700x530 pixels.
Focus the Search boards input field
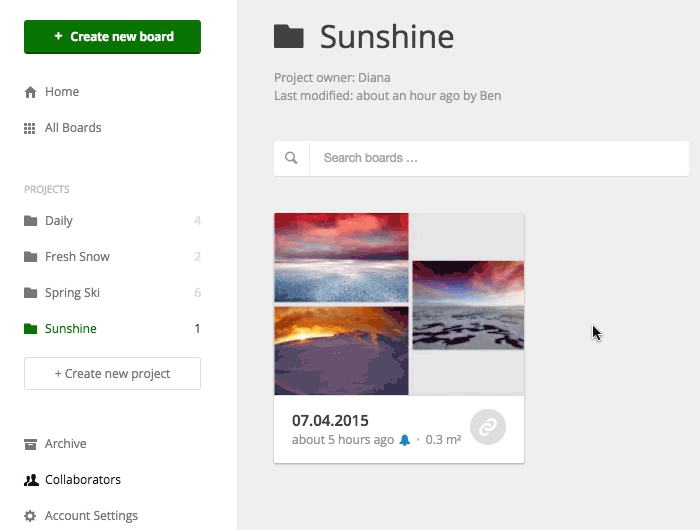[x=499, y=158]
